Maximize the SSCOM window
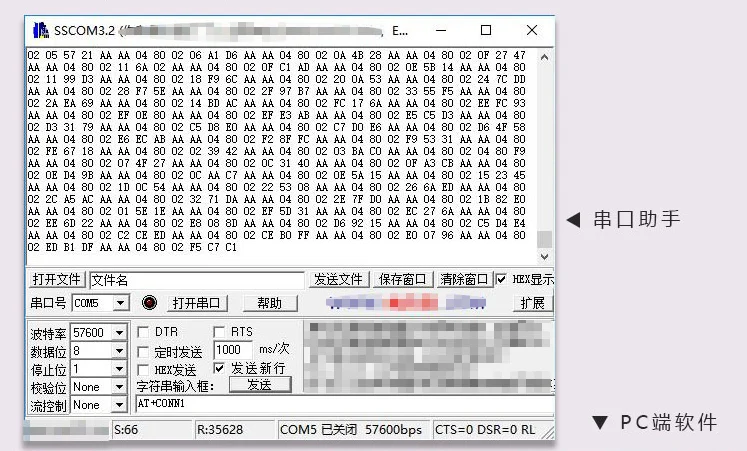This screenshot has height=451, width=747. [x=485, y=30]
